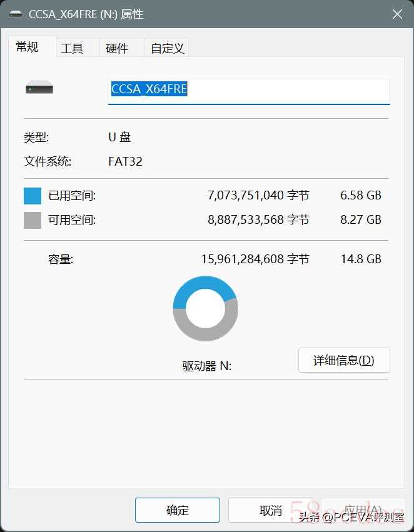Switch to the 常规 tab
The image size is (414, 532).
[27, 47]
